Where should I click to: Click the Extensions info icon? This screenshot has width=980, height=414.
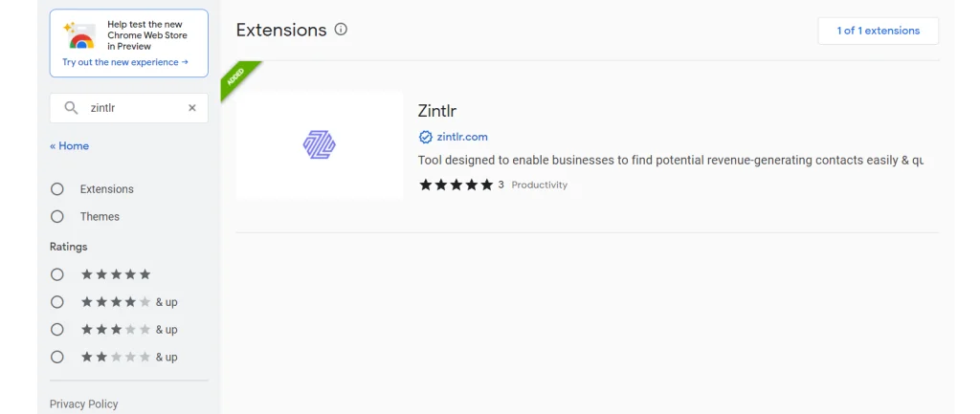point(341,30)
